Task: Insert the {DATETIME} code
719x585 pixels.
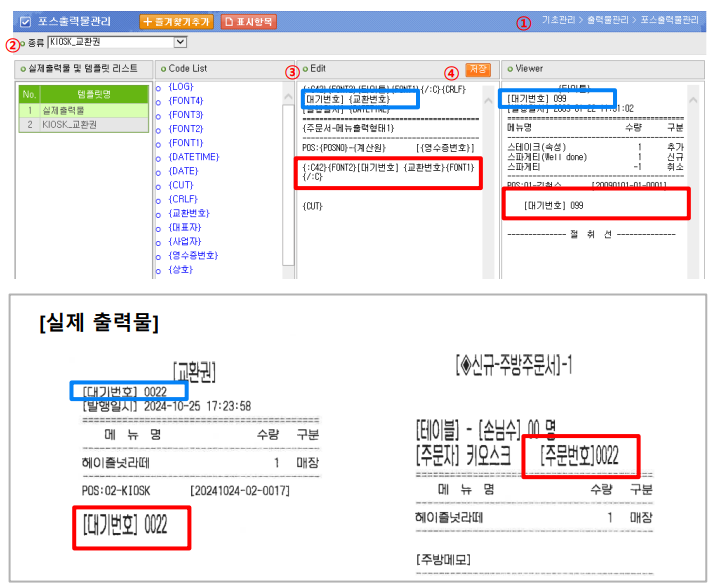Action: tap(191, 157)
